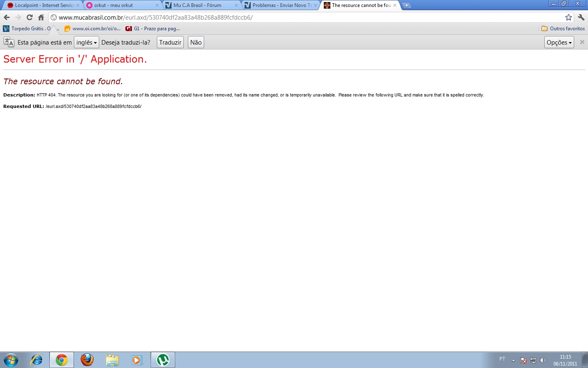Click the address bar URL field
Image resolution: width=588 pixels, height=368 pixels.
(286, 18)
